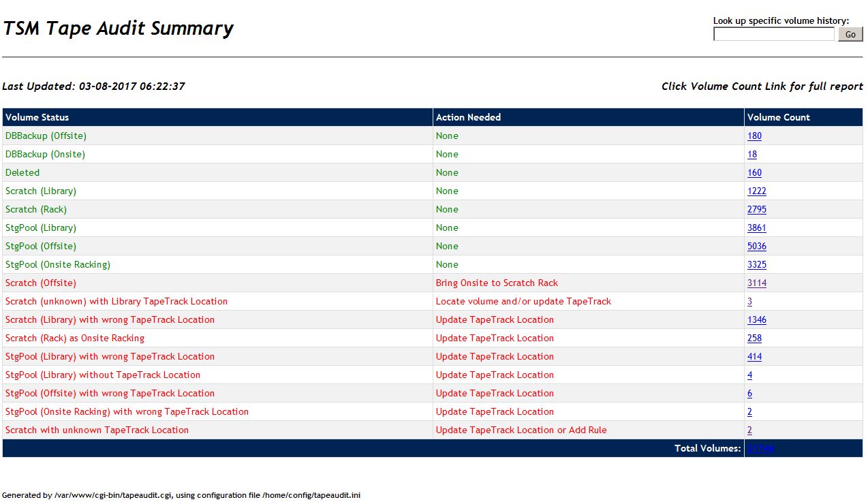This screenshot has width=868, height=504.
Task: Select the StgPool (Onsite Racking) status text
Action: click(58, 265)
